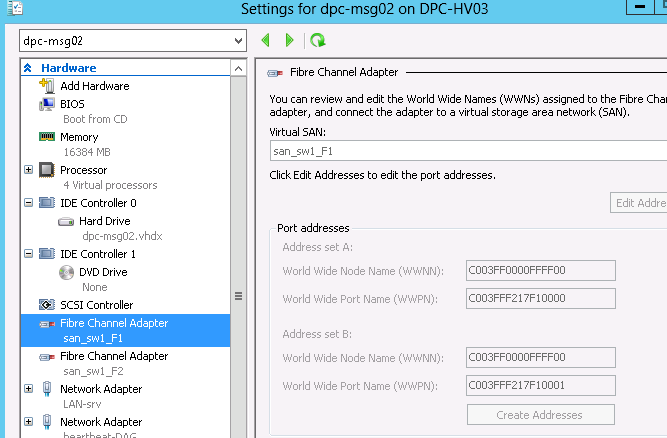Click the Boot from CD text
This screenshot has height=438, width=667.
click(x=95, y=119)
